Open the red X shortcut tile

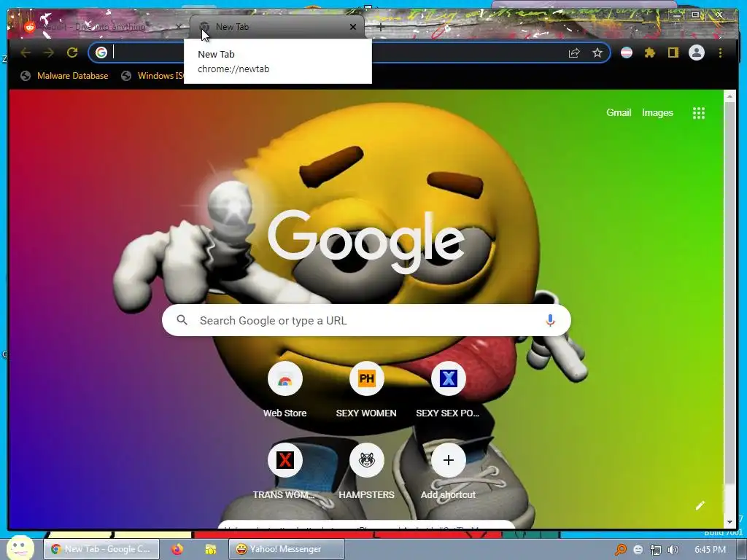285,472
